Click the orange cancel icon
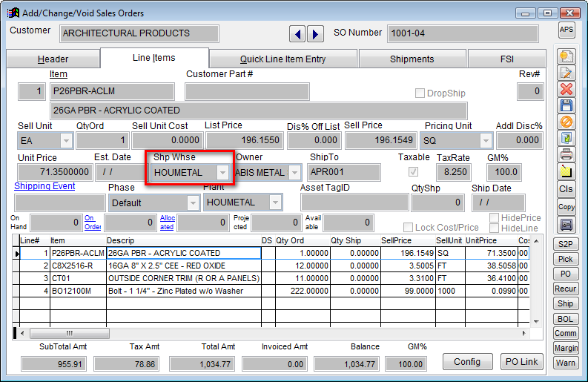This screenshot has height=382, width=588. click(566, 122)
